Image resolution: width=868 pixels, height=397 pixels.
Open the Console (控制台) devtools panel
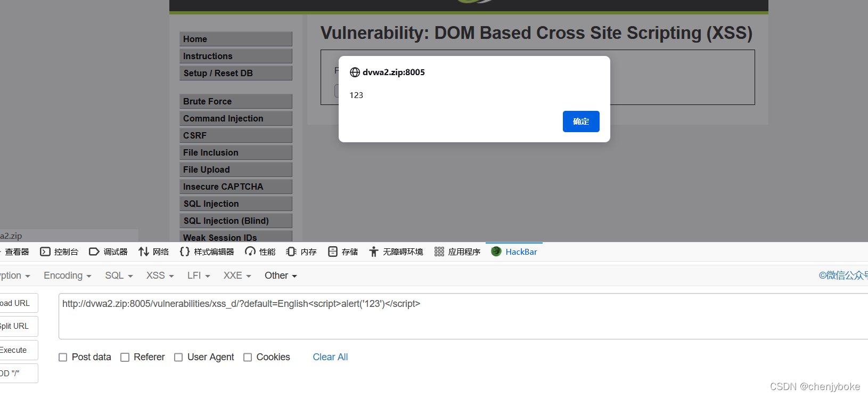[59, 252]
